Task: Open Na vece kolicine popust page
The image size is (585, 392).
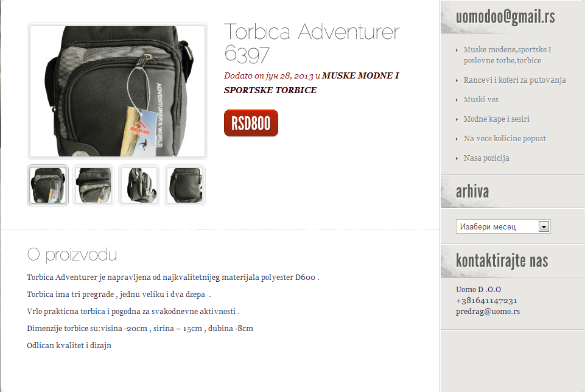Action: [505, 138]
